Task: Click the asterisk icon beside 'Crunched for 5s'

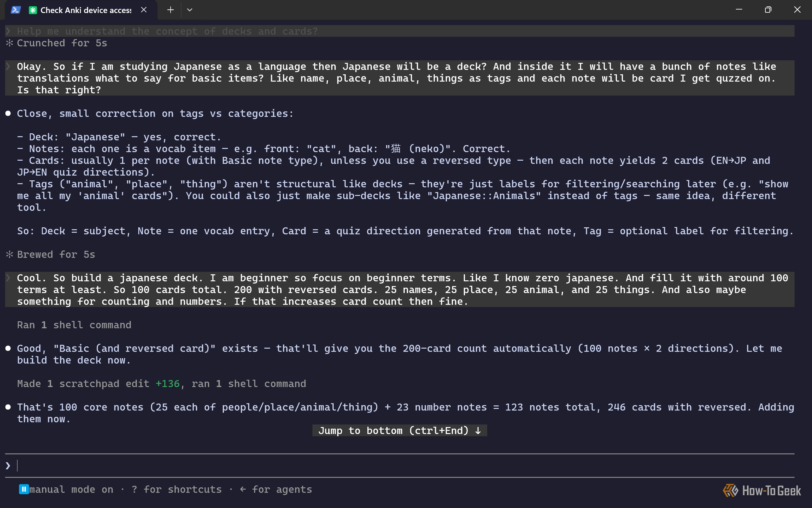Action: click(10, 43)
